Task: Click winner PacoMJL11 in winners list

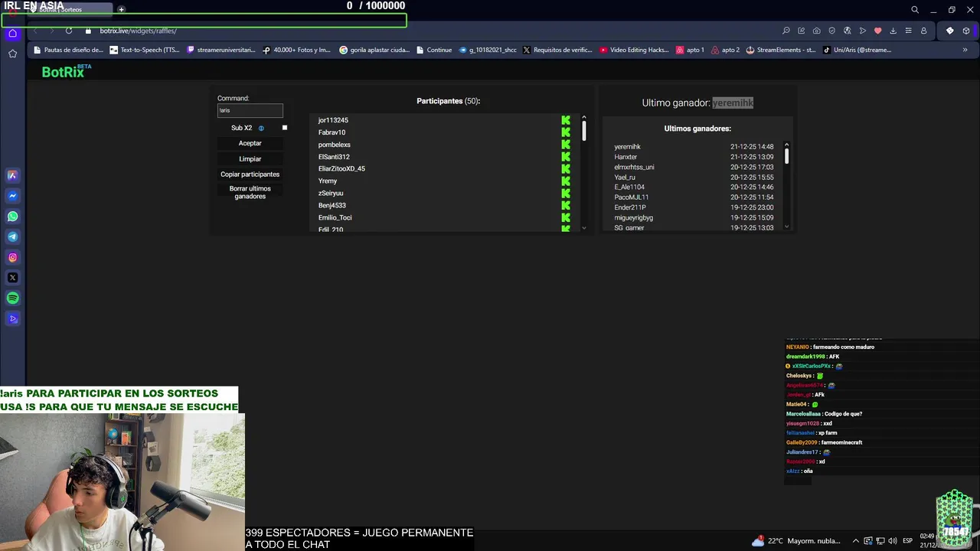Action: 632,197
